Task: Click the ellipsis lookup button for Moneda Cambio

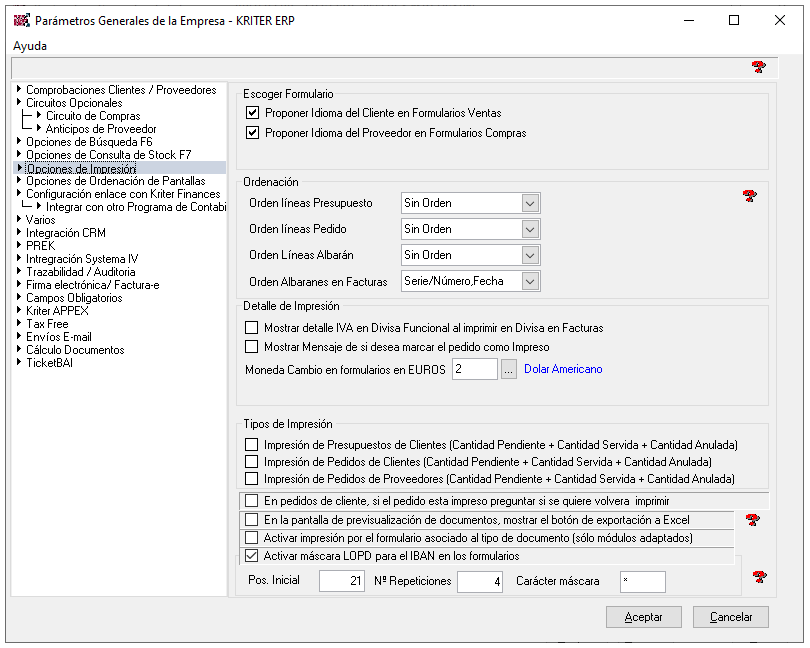Action: coord(509,369)
